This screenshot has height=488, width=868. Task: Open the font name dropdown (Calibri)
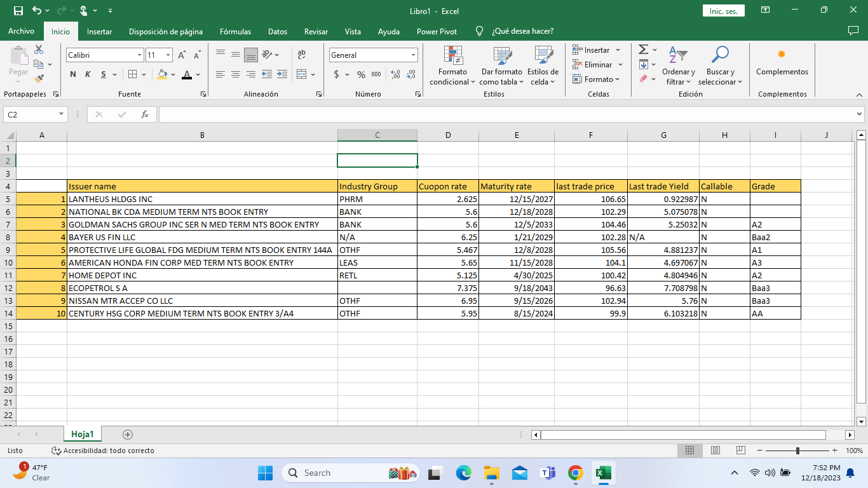pyautogui.click(x=140, y=55)
